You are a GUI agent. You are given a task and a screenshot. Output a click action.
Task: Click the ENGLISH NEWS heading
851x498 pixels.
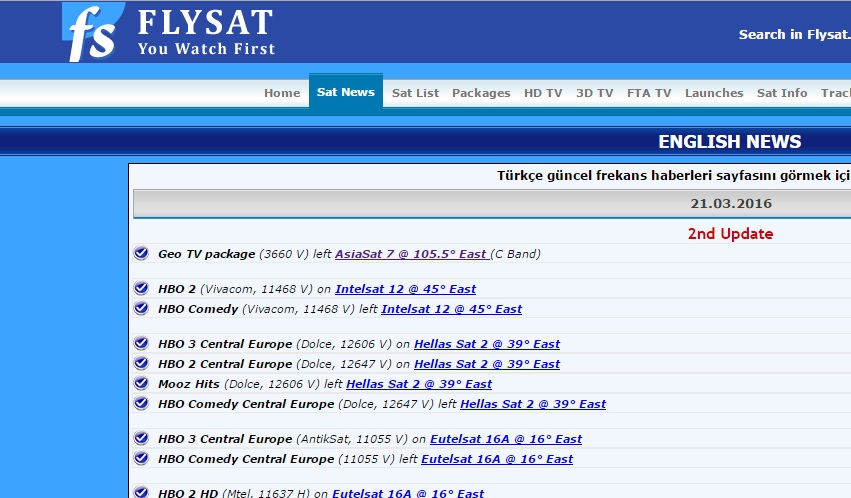pyautogui.click(x=729, y=142)
